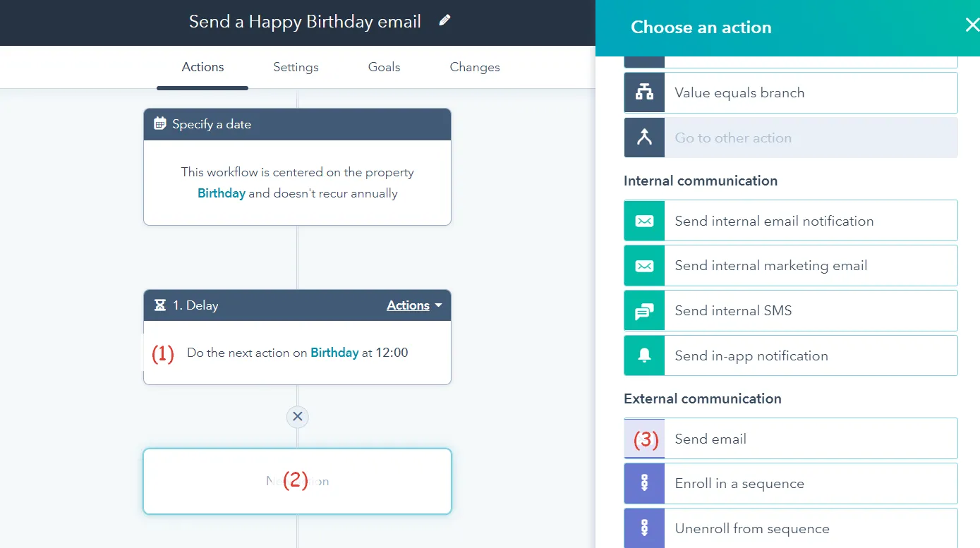Click the Value equals branch icon
980x548 pixels.
pos(644,92)
